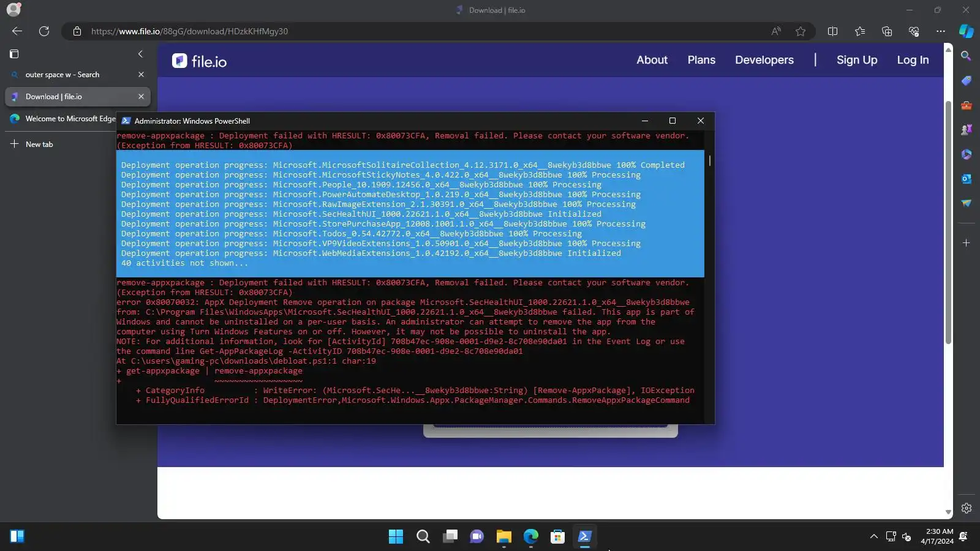Select the Download | file.io tab
980x551 pixels.
tap(77, 97)
